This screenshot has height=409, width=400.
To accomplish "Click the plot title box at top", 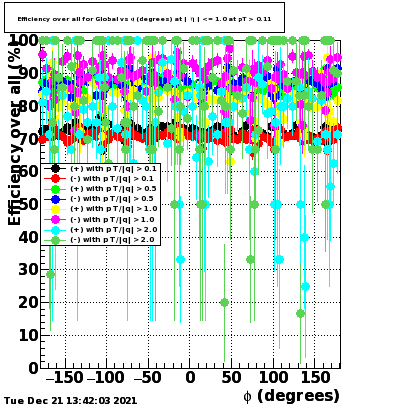I will (144, 18).
